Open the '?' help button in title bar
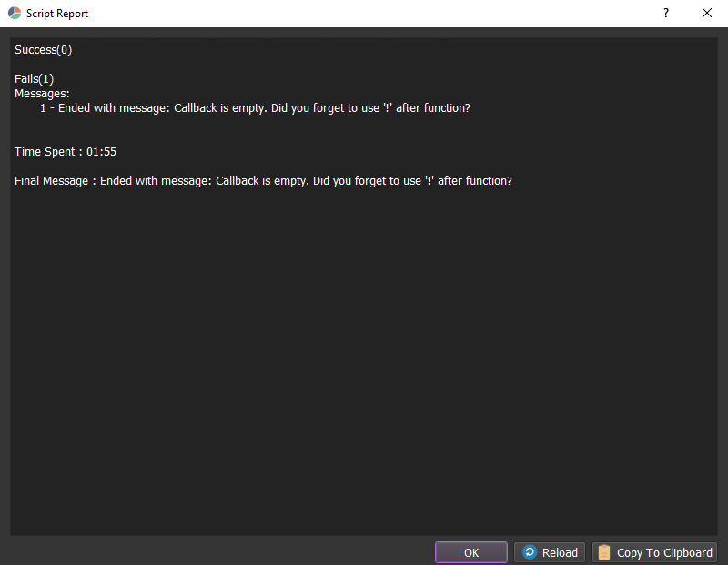728x565 pixels. [666, 14]
